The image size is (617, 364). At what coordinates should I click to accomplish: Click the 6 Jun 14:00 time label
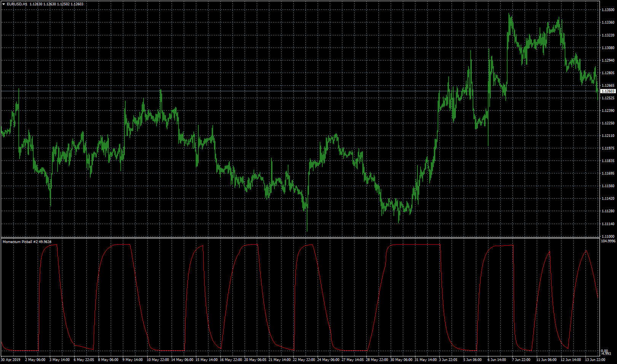[497, 360]
